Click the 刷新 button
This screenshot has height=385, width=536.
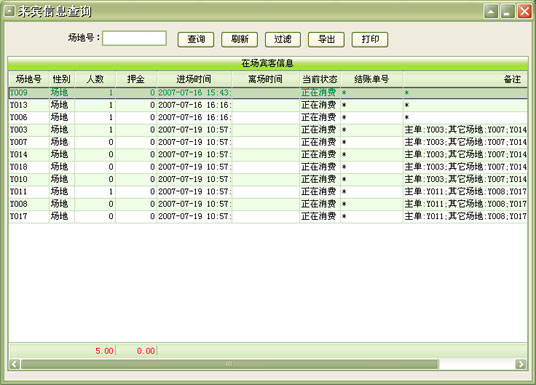[x=239, y=39]
